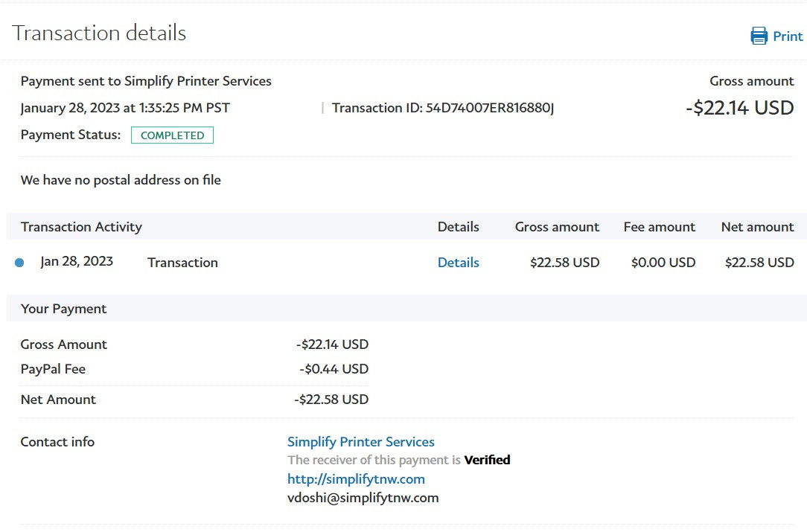Click the Transaction details page heading
This screenshot has height=532, width=807.
pos(99,33)
